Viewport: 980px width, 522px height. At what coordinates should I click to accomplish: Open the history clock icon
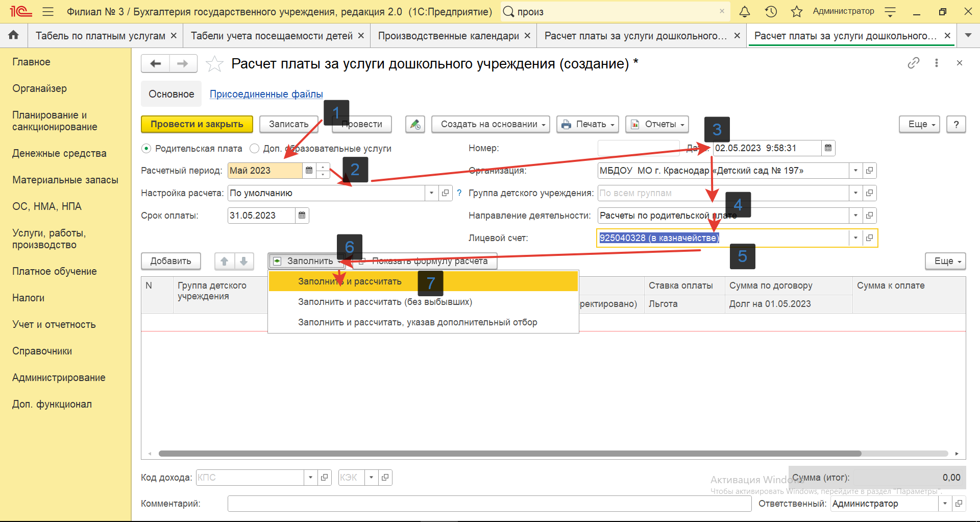(x=771, y=12)
